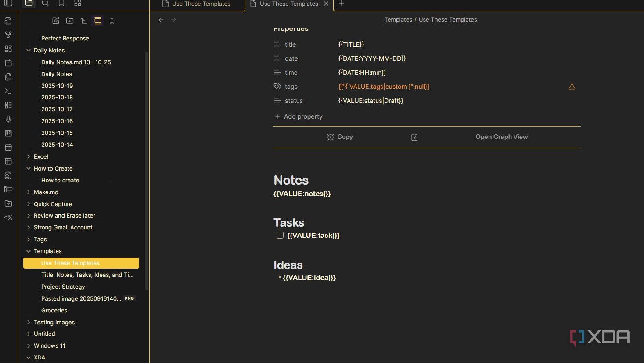Click Templates in the breadcrumb path
The image size is (644, 363).
point(398,20)
